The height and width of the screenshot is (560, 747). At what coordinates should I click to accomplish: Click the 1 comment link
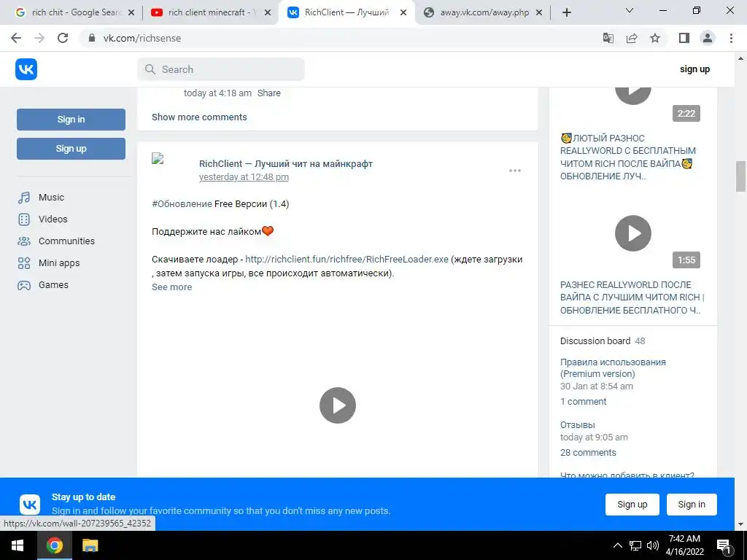point(583,402)
